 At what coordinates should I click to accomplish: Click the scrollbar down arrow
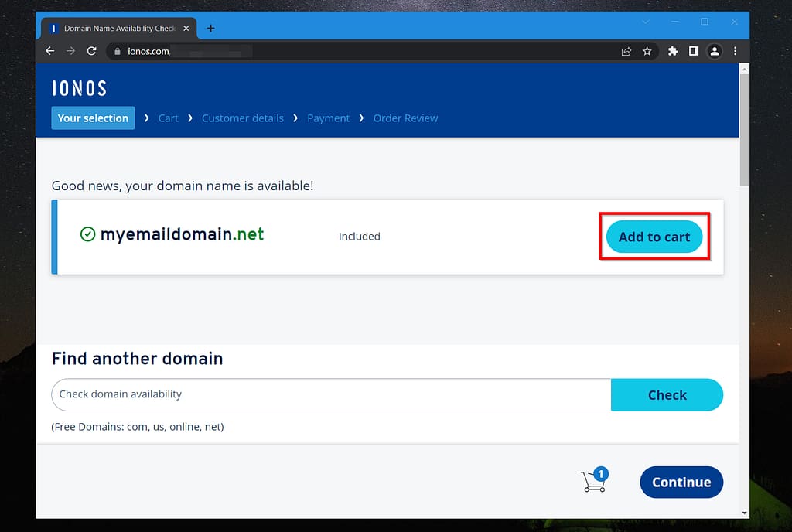click(x=744, y=513)
